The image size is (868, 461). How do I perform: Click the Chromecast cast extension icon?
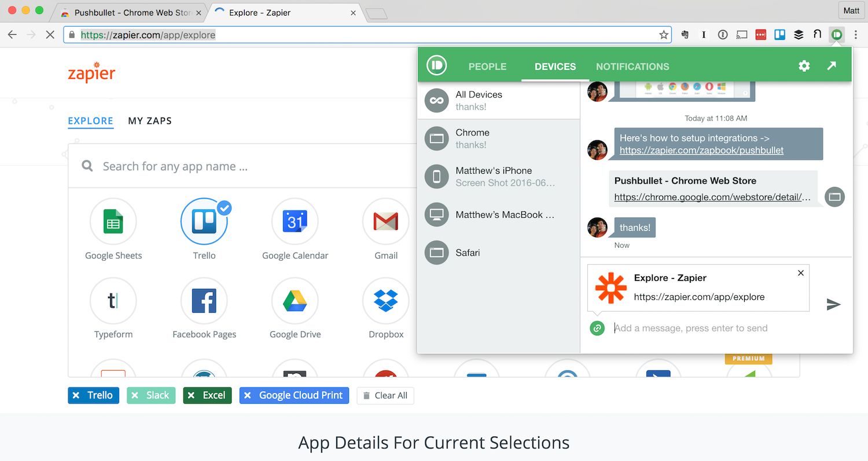pyautogui.click(x=742, y=35)
